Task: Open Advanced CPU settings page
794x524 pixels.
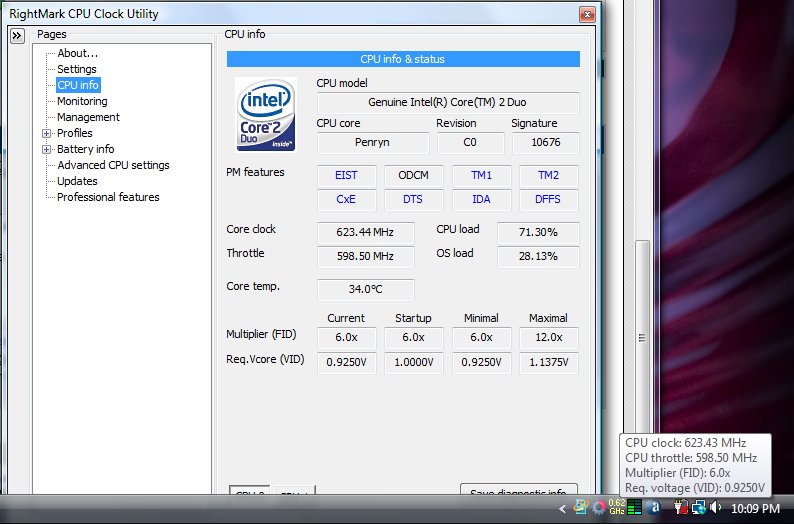Action: pos(113,165)
